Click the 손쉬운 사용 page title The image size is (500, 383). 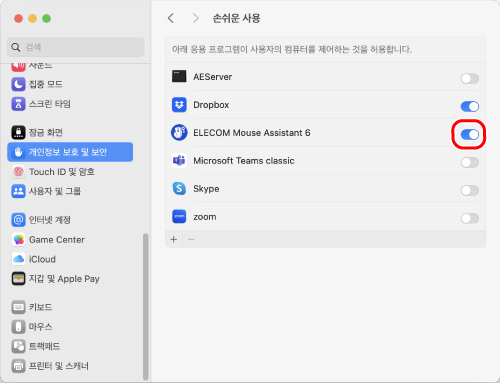click(236, 18)
